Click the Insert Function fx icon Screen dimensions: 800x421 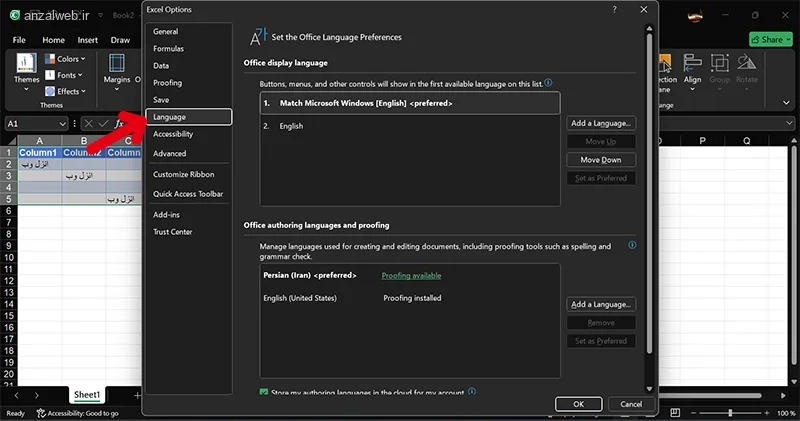point(119,123)
